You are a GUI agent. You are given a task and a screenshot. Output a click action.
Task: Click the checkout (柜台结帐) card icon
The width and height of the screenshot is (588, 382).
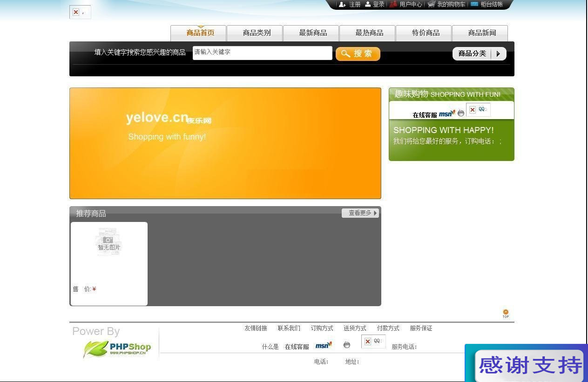coord(474,4)
